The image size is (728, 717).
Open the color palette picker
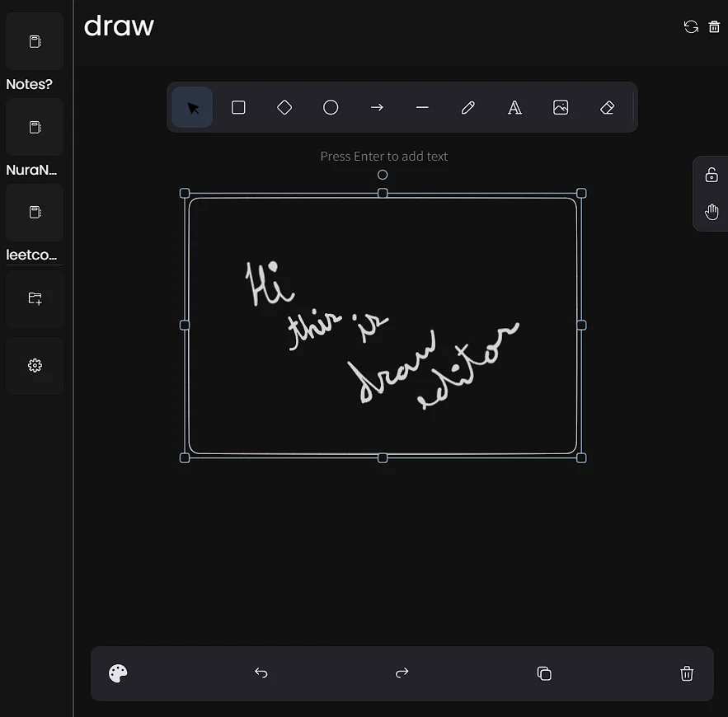118,673
